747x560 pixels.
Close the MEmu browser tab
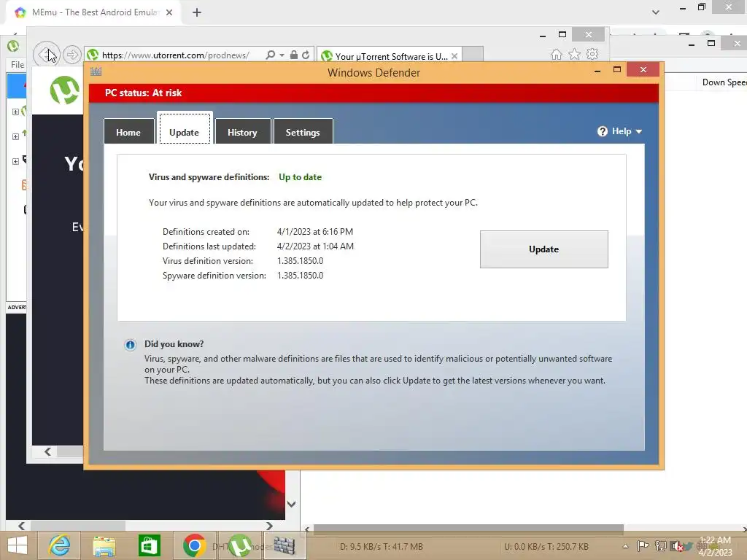point(169,12)
